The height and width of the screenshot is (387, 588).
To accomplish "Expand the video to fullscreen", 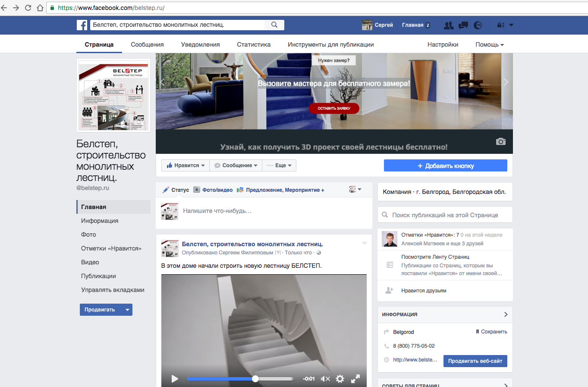I will click(355, 379).
